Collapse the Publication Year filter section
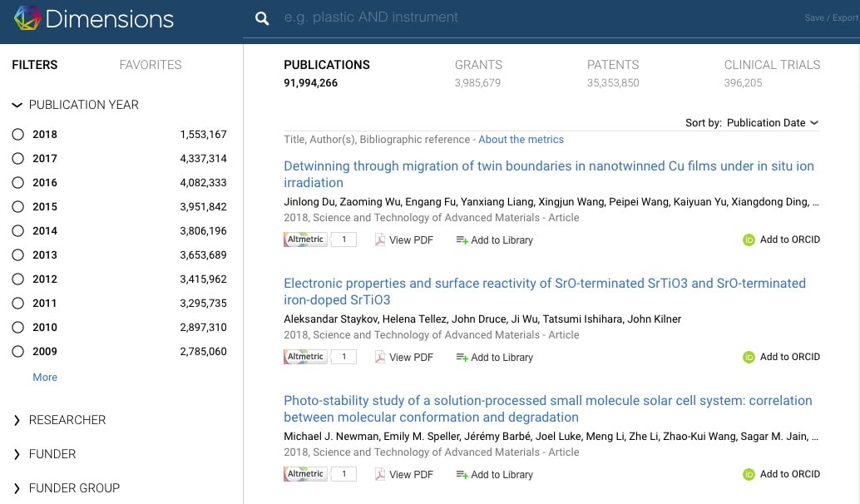 tap(17, 105)
